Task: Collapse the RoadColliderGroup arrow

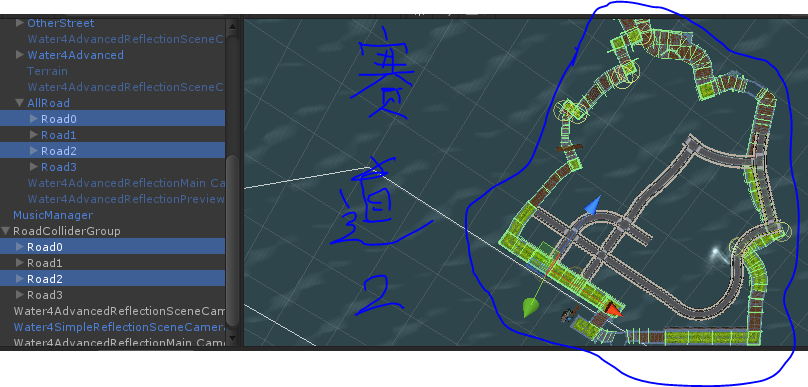Action: click(x=6, y=230)
